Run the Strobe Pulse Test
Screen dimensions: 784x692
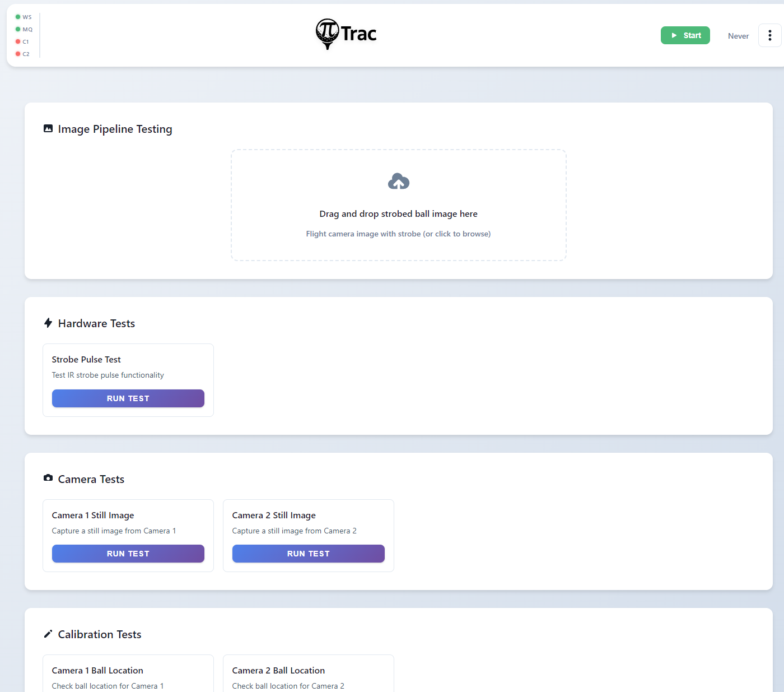pos(128,398)
